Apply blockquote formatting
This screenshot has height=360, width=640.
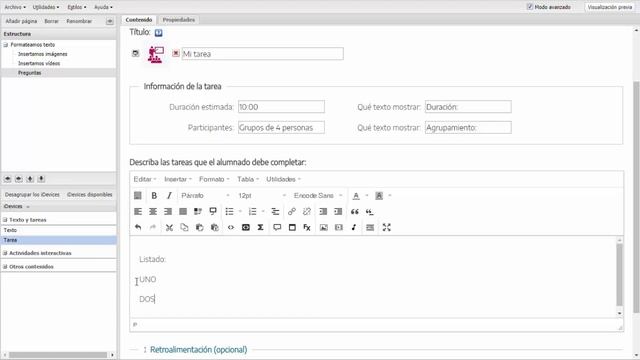[354, 211]
